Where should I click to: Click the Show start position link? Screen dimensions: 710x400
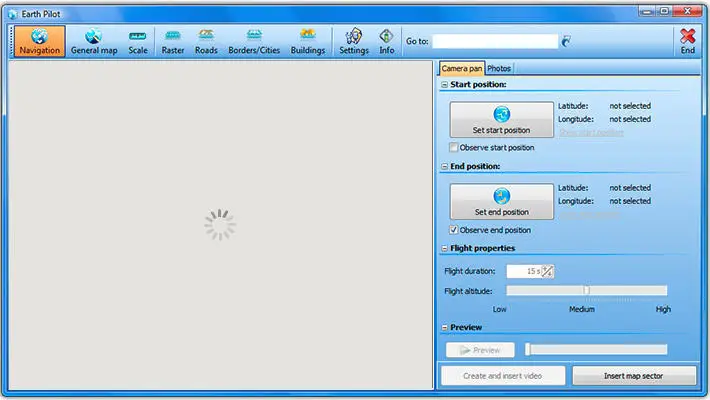point(591,133)
